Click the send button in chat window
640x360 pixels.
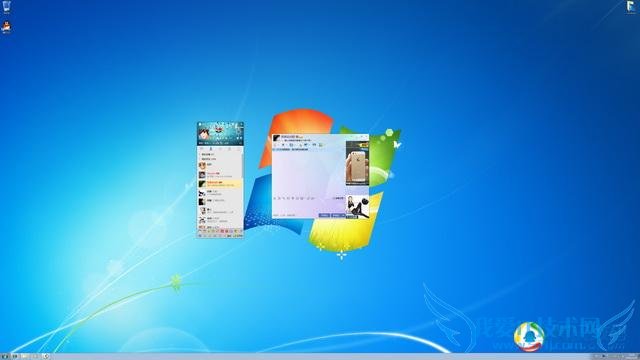pos(338,216)
